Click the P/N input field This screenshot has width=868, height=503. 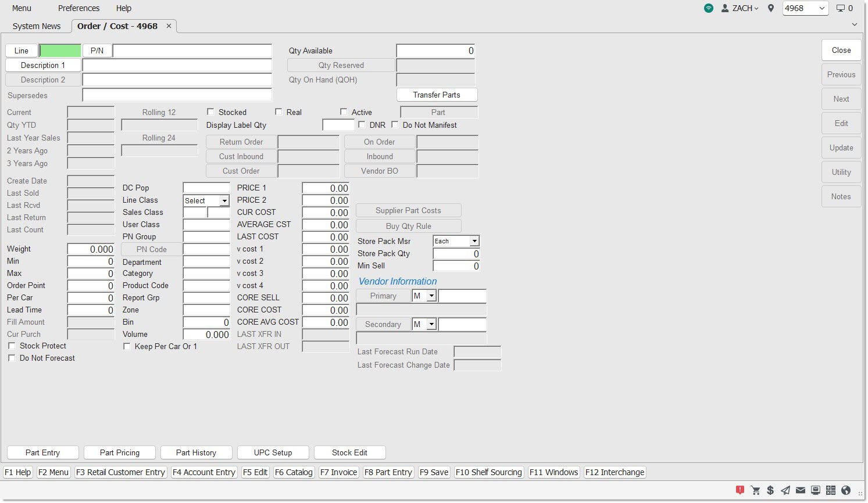point(192,51)
